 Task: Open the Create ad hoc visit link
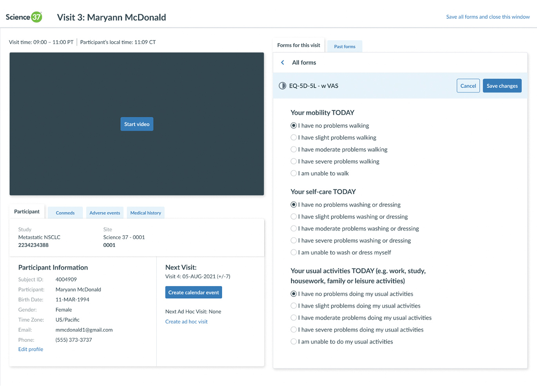(187, 321)
